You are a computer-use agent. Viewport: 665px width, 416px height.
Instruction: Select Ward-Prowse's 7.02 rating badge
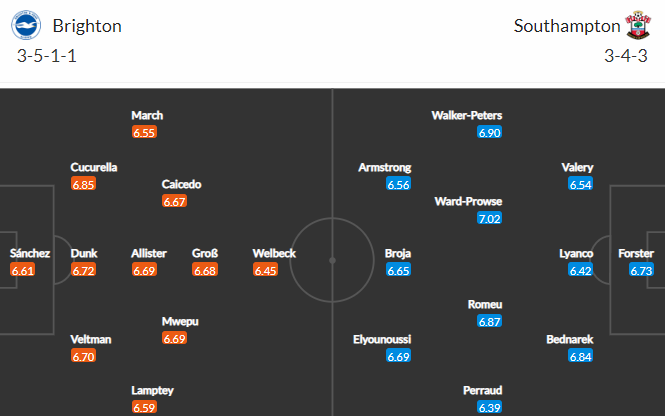click(489, 218)
